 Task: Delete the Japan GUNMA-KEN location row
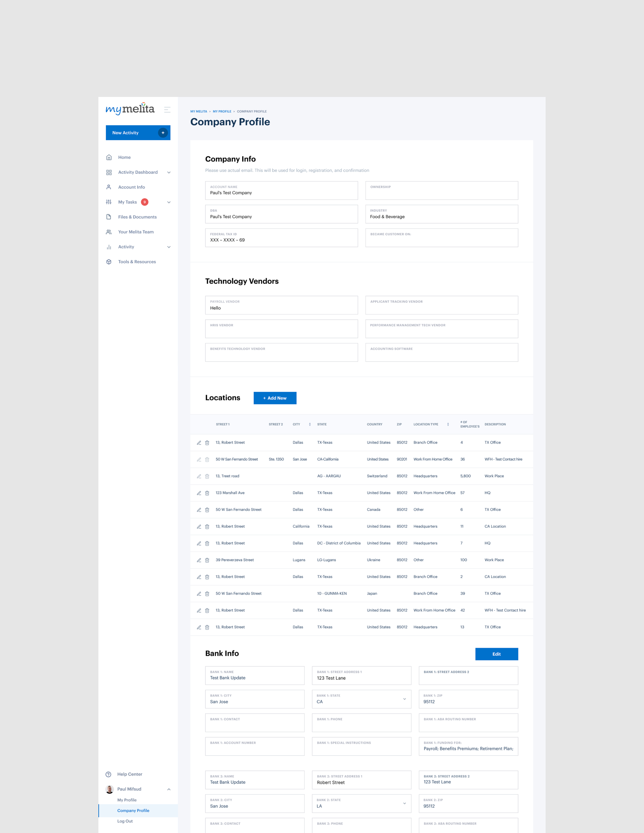tap(207, 594)
